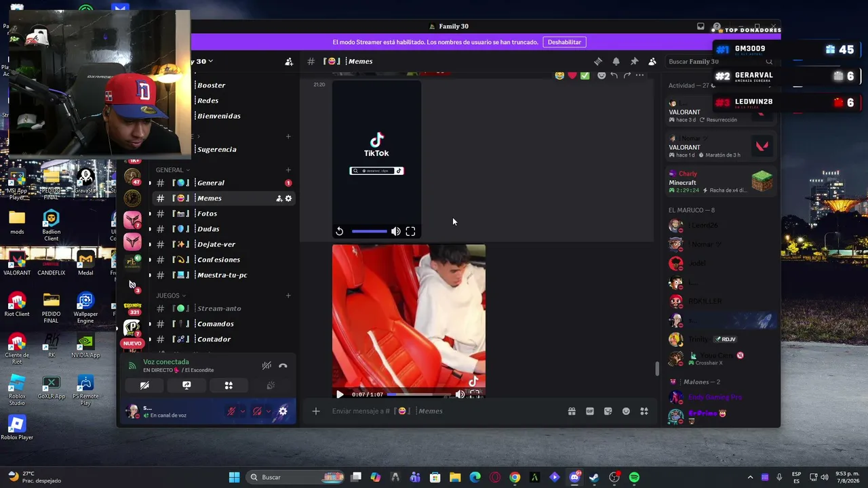Open TikTok video in fullscreen
The height and width of the screenshot is (488, 868).
410,232
